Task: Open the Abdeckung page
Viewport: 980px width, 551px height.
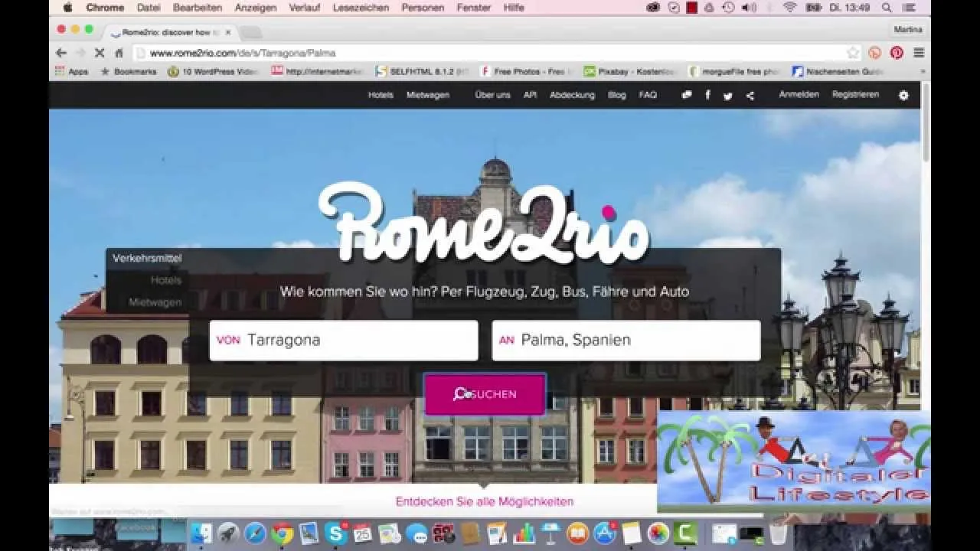Action: (x=572, y=95)
